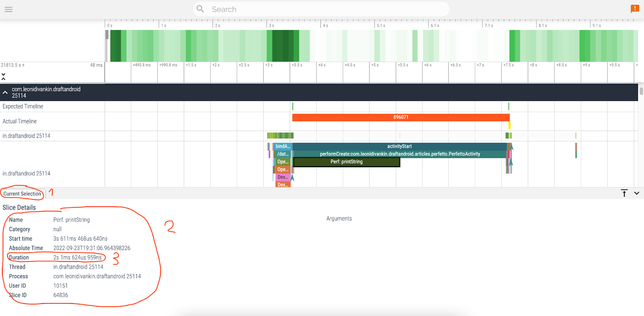Click the search magnifier icon
The image size is (644, 316).
(200, 9)
